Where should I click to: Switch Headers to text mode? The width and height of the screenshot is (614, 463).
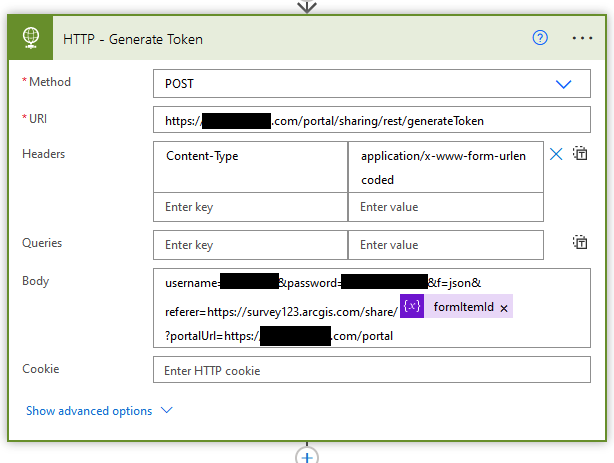[579, 154]
